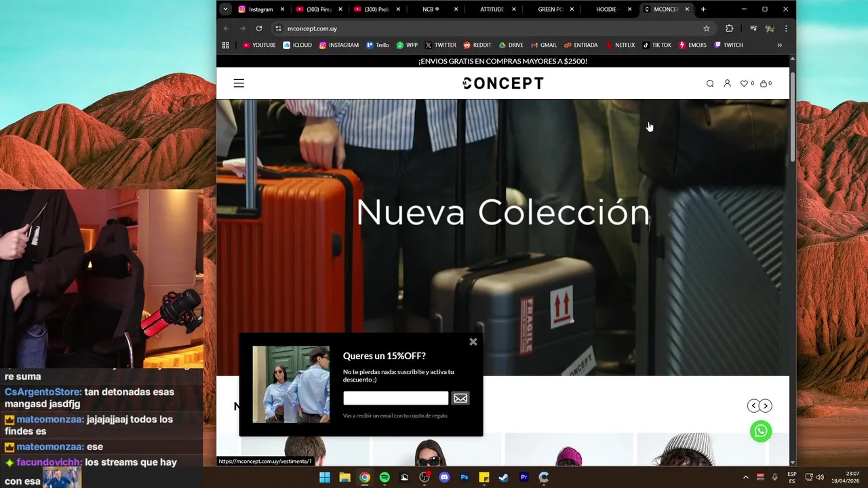The width and height of the screenshot is (868, 488).
Task: Open Discord from the taskbar
Action: pyautogui.click(x=444, y=477)
